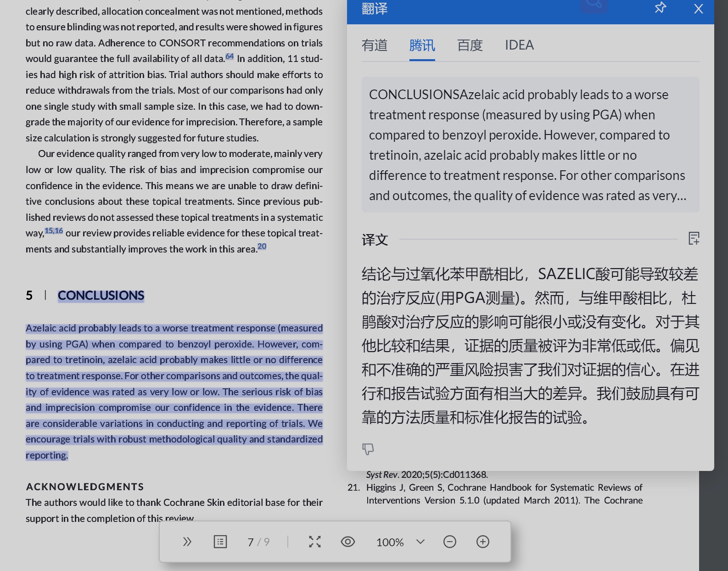Pin the translation panel

point(660,8)
